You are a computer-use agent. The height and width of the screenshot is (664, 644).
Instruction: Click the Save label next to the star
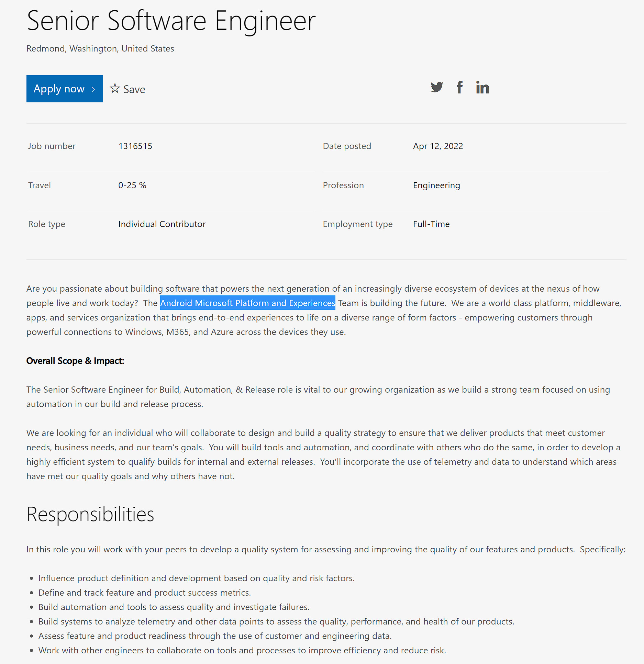coord(134,89)
